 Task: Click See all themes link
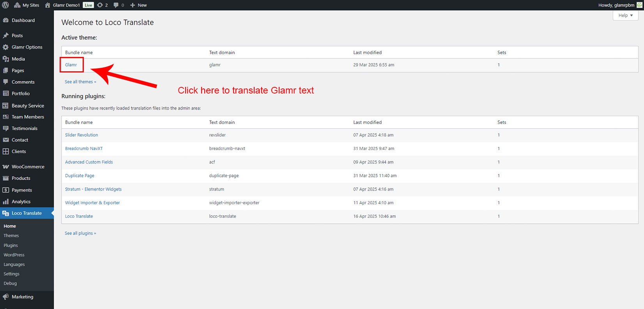(80, 82)
